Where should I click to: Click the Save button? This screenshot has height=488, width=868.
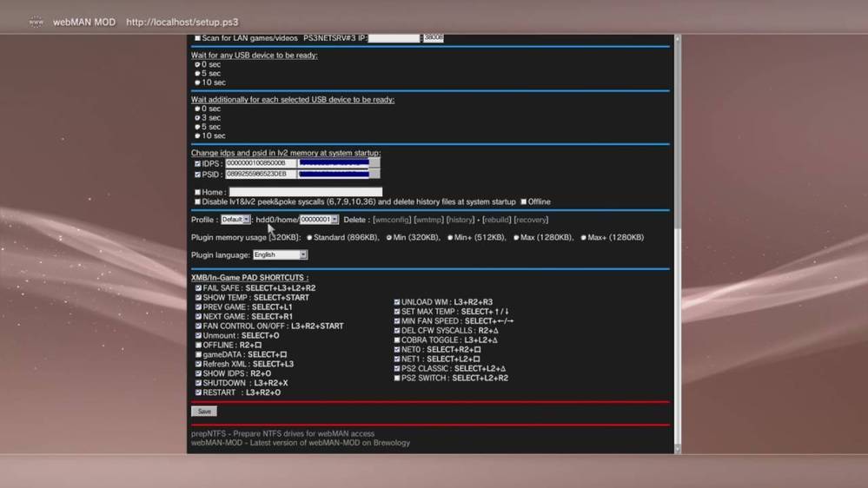(204, 411)
